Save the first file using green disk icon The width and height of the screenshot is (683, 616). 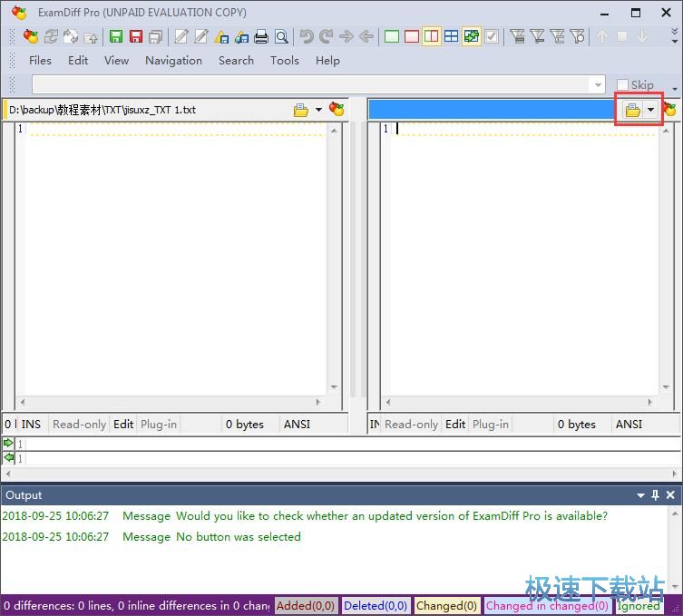click(x=116, y=36)
